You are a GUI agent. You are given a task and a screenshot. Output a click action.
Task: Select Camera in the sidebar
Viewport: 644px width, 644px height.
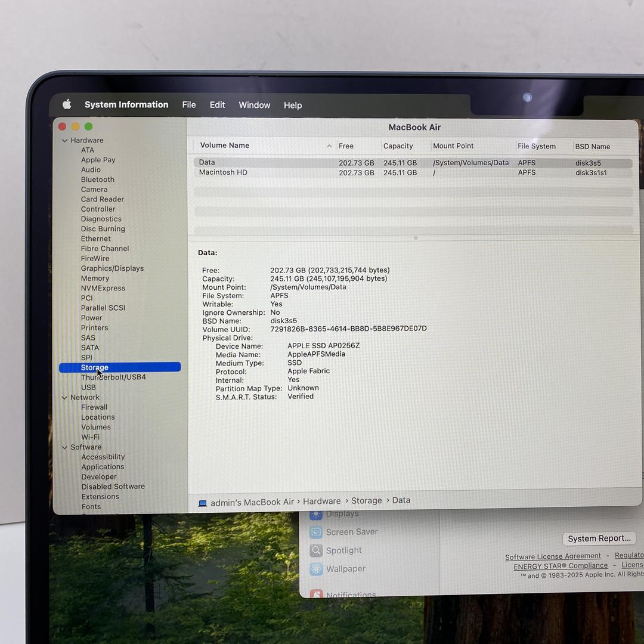click(x=94, y=190)
